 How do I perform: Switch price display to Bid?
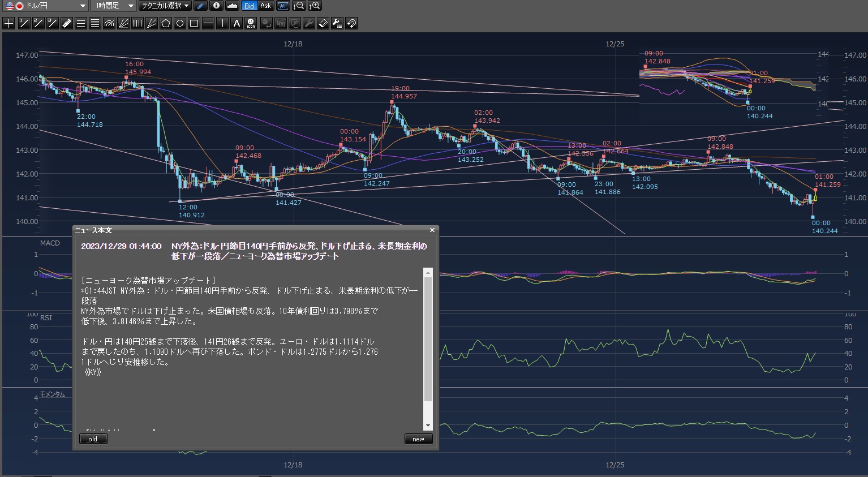[x=249, y=6]
